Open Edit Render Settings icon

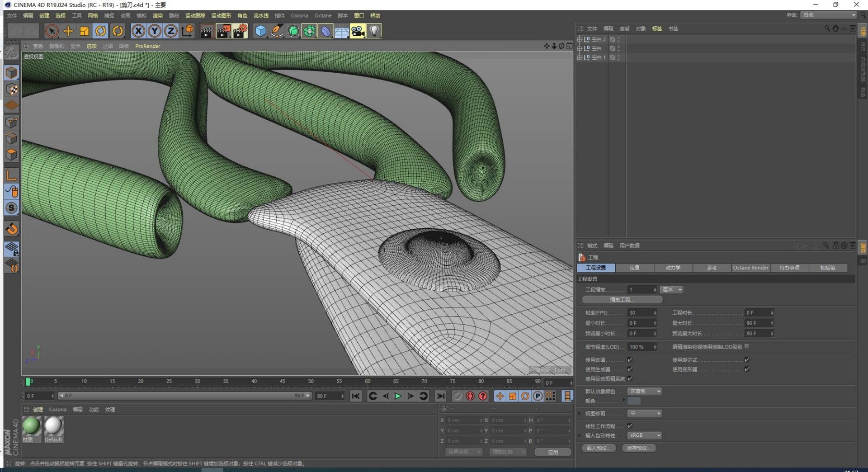(240, 31)
